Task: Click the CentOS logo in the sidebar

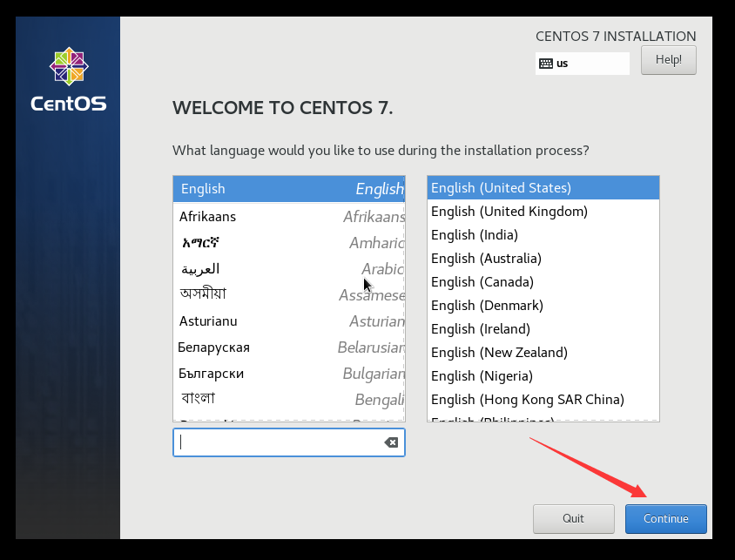Action: click(69, 78)
